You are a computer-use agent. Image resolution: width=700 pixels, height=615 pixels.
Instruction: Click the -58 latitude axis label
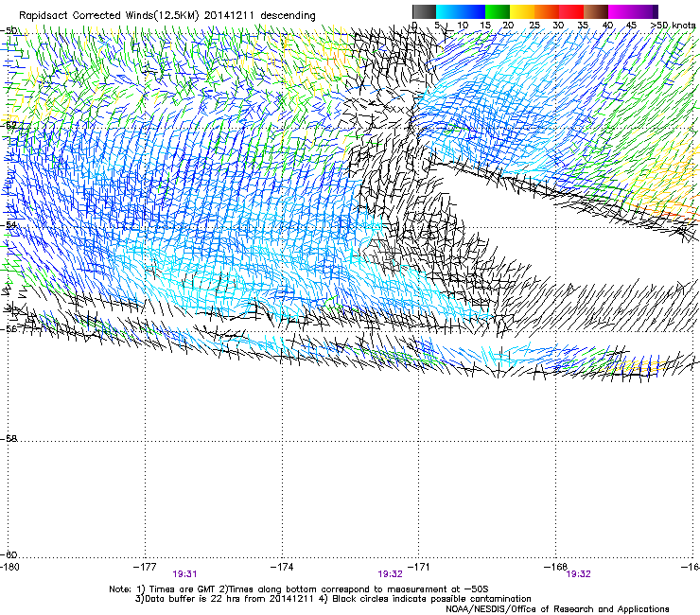9,439
